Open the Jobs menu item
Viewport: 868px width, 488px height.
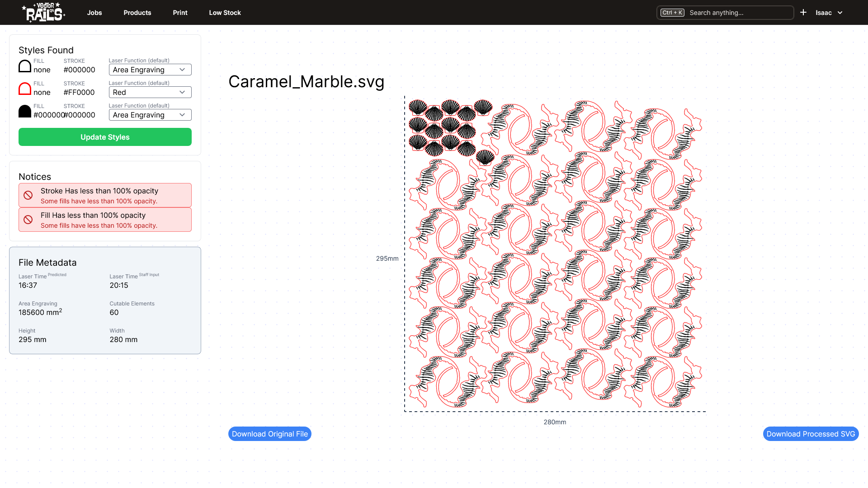pos(94,13)
